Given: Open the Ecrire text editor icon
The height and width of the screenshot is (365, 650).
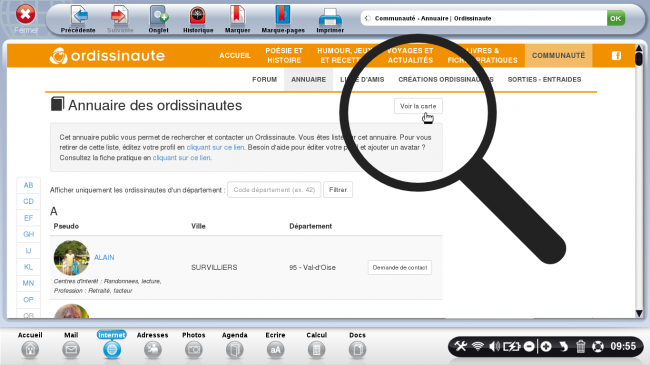Looking at the screenshot, I should coord(275,350).
